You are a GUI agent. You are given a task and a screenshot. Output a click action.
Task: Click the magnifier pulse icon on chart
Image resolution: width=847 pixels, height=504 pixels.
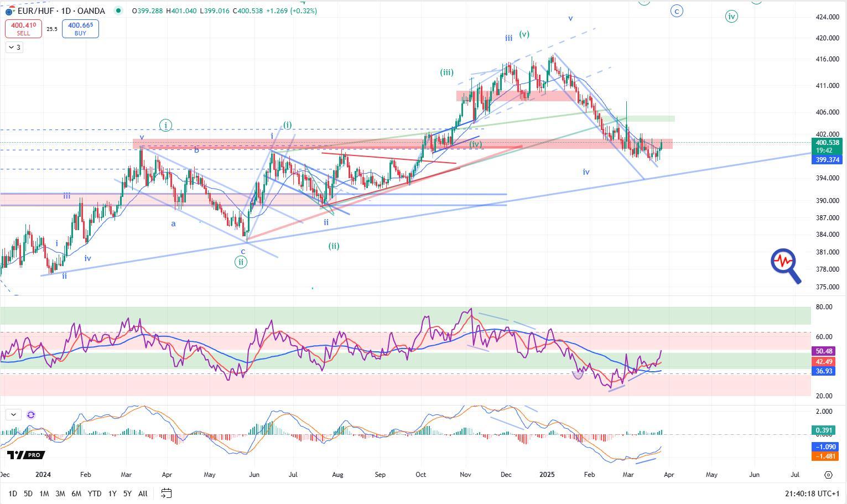(786, 266)
